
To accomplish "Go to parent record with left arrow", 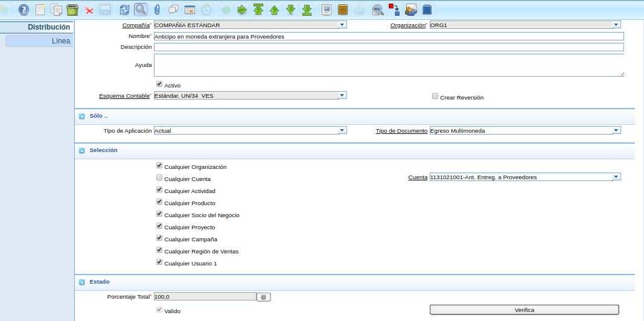I will tap(226, 9).
